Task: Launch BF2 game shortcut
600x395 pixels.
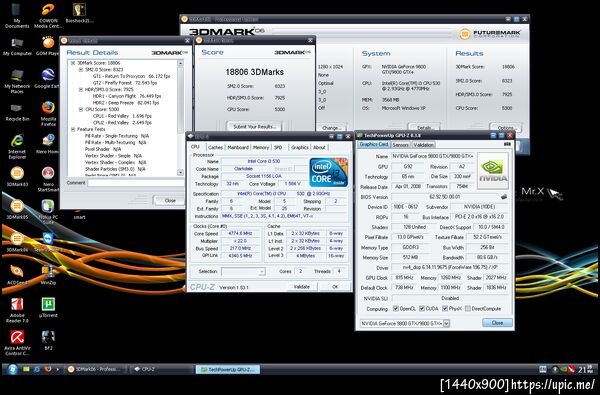Action: pos(48,341)
